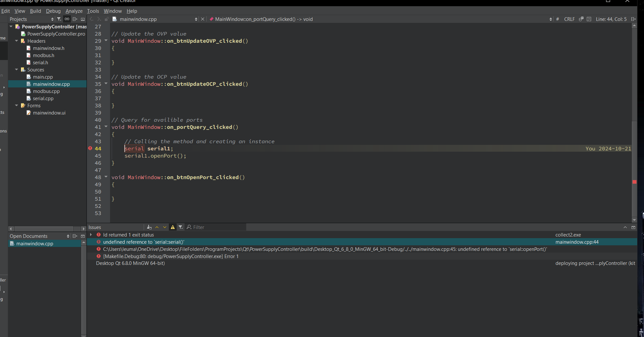Go back in editor navigation history
The height and width of the screenshot is (337, 644).
click(x=91, y=19)
